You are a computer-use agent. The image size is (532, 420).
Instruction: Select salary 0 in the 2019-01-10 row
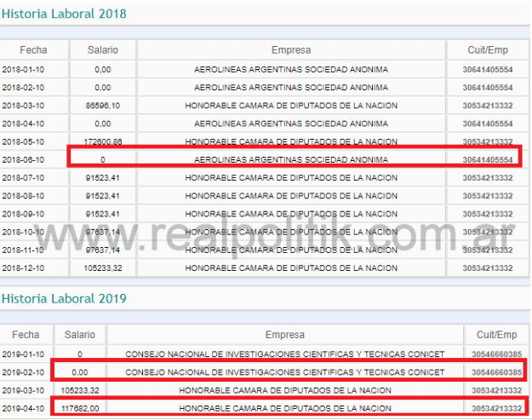[x=80, y=354]
